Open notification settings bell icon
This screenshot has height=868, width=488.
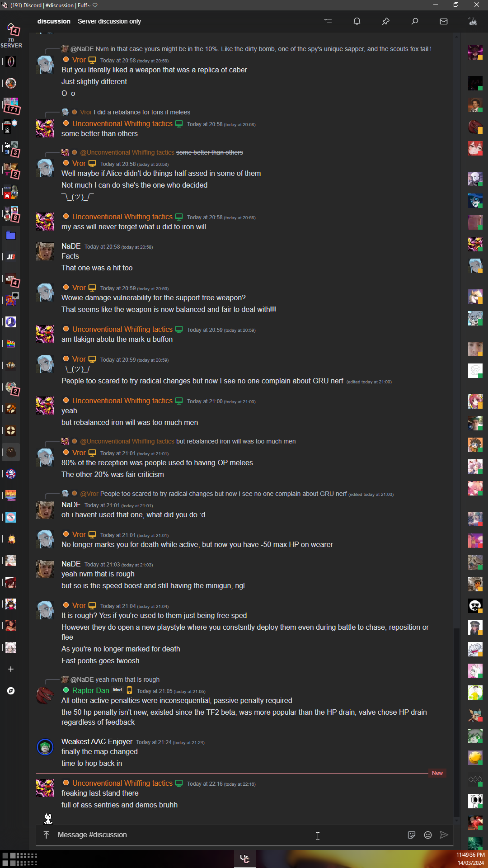pyautogui.click(x=357, y=21)
